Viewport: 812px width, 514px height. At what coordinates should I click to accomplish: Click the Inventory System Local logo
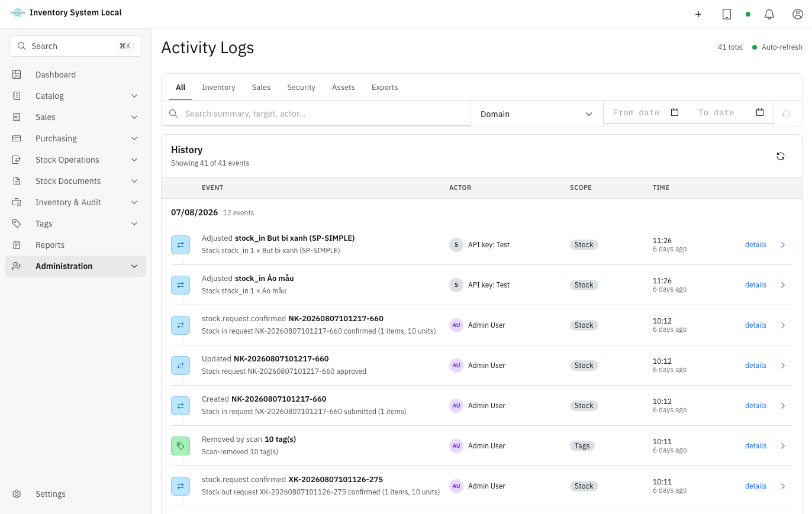pyautogui.click(x=18, y=12)
